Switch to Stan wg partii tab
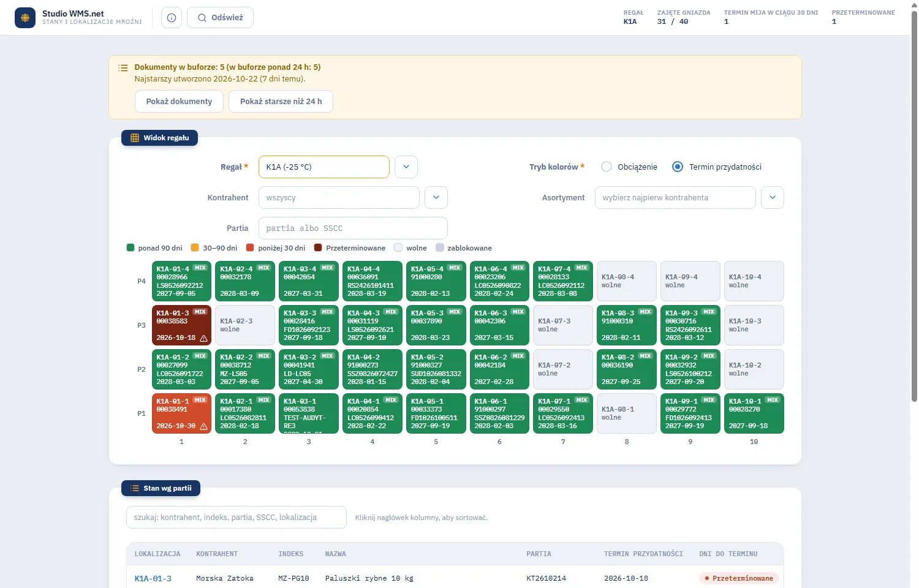Screen dimensions: 919x588 tap(161, 488)
